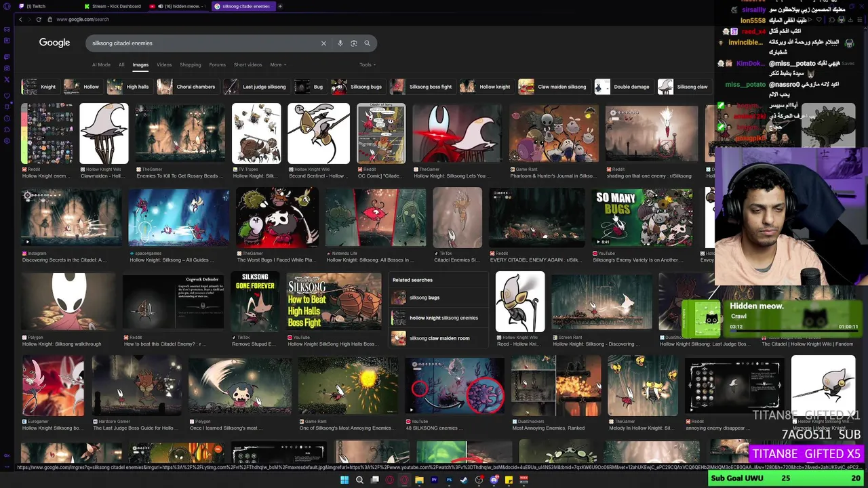The height and width of the screenshot is (488, 868).
Task: Reload the page with refresh icon
Action: [39, 19]
